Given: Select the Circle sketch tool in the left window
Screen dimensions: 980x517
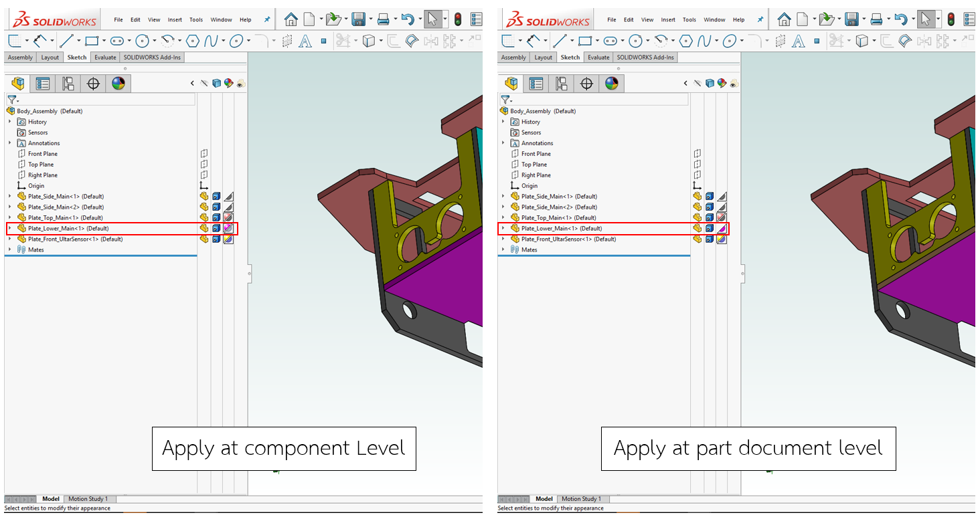Looking at the screenshot, I should click(141, 41).
